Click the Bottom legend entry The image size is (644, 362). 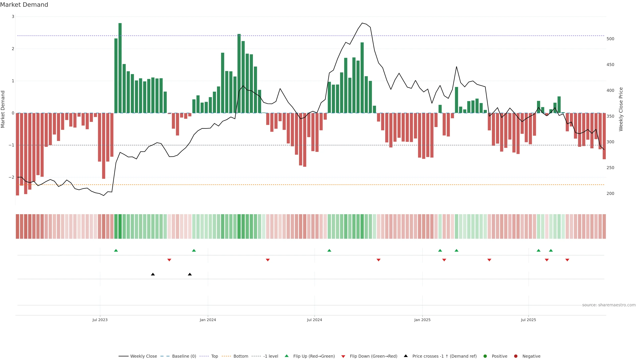coord(240,356)
